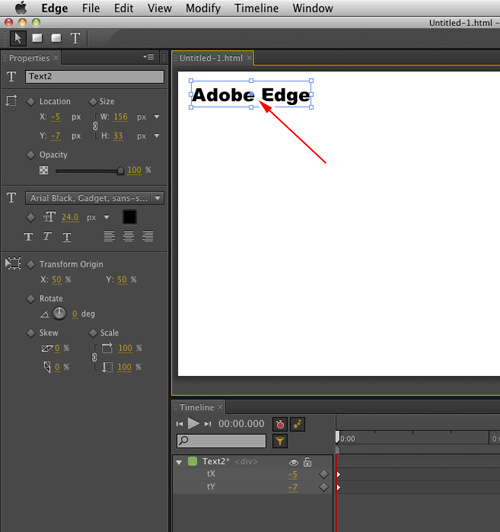Image resolution: width=500 pixels, height=532 pixels.
Task: Select the Selection arrow tool
Action: 18,38
